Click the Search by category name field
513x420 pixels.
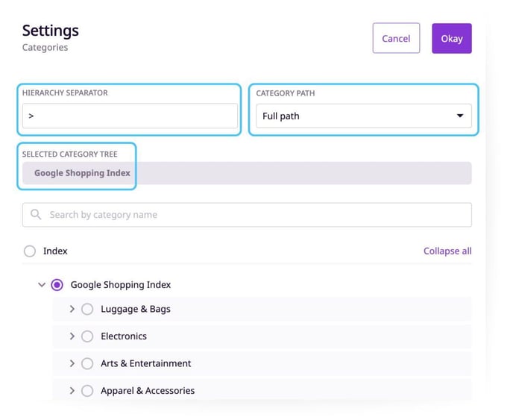point(247,215)
